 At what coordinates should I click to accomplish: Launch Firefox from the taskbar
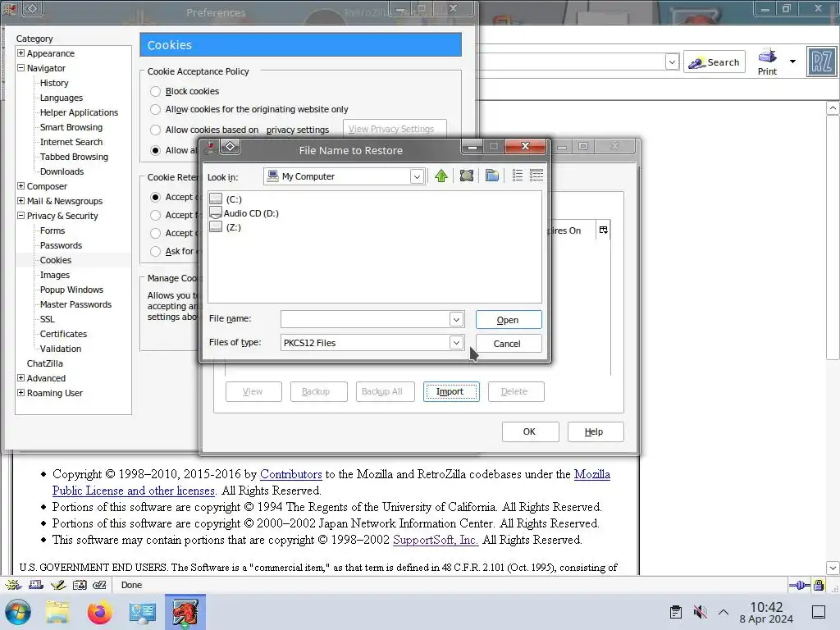tap(99, 612)
